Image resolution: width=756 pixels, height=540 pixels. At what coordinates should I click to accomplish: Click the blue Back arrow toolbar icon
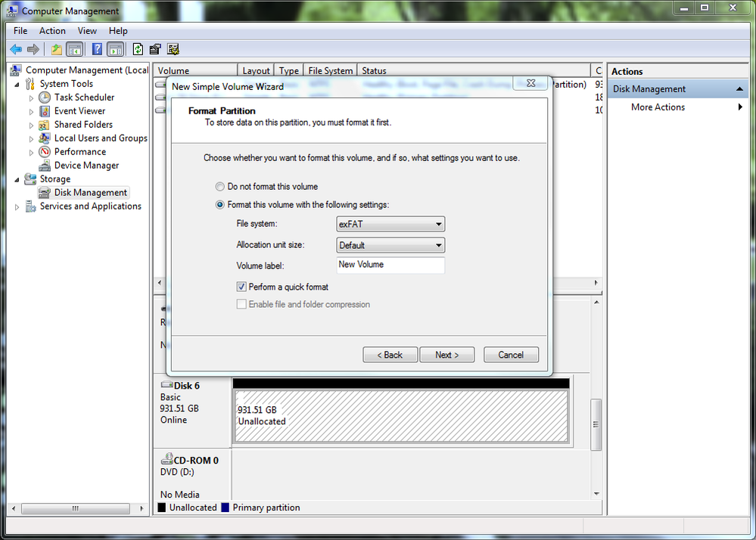pos(16,49)
